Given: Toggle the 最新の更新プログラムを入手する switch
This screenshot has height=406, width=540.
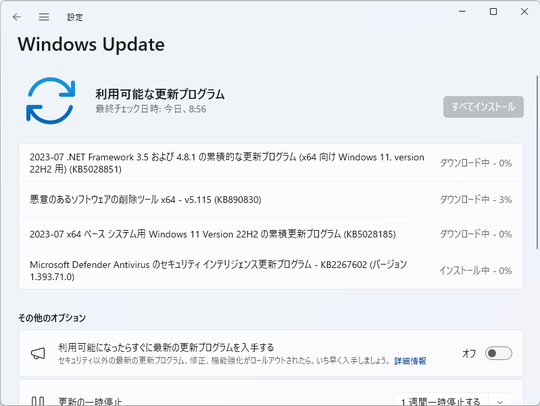Looking at the screenshot, I should (498, 353).
